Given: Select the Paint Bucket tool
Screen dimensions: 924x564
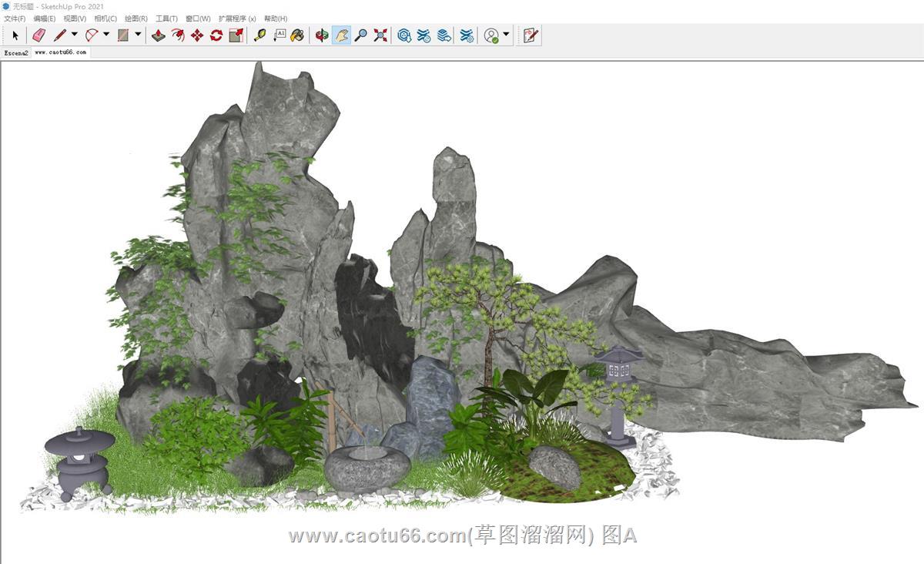Looking at the screenshot, I should click(298, 35).
